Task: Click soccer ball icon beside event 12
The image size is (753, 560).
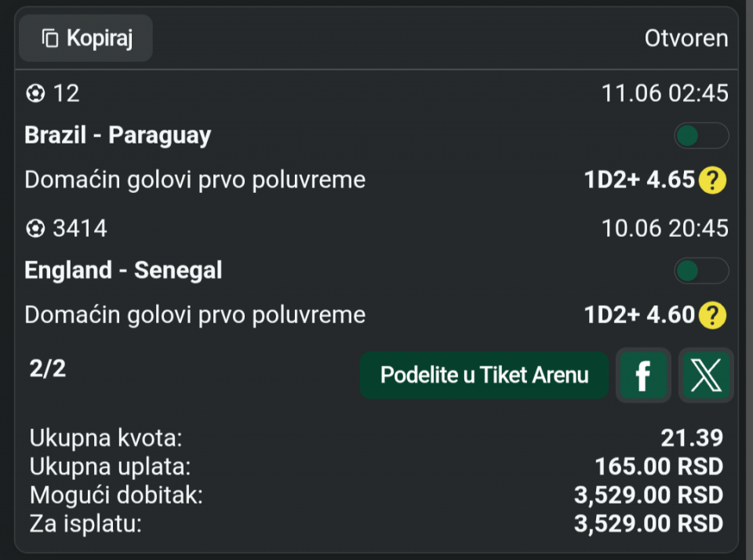Action: pyautogui.click(x=35, y=93)
